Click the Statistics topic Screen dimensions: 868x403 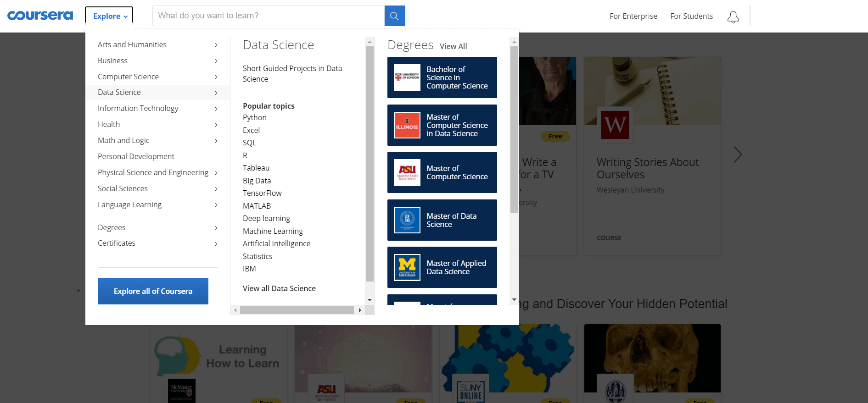pyautogui.click(x=258, y=256)
